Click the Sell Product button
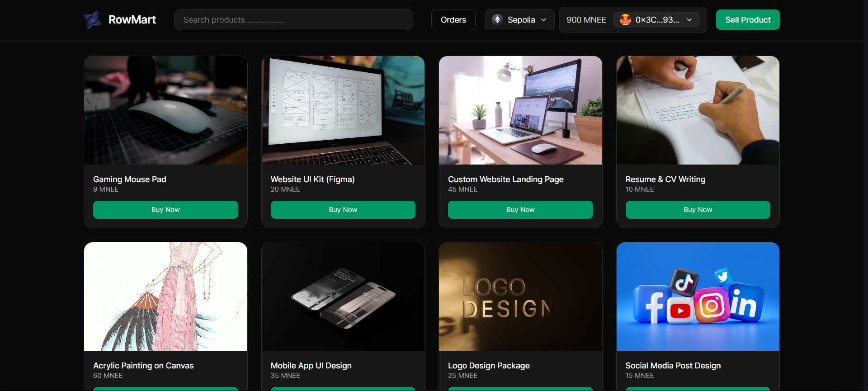868x391 pixels. coord(748,20)
